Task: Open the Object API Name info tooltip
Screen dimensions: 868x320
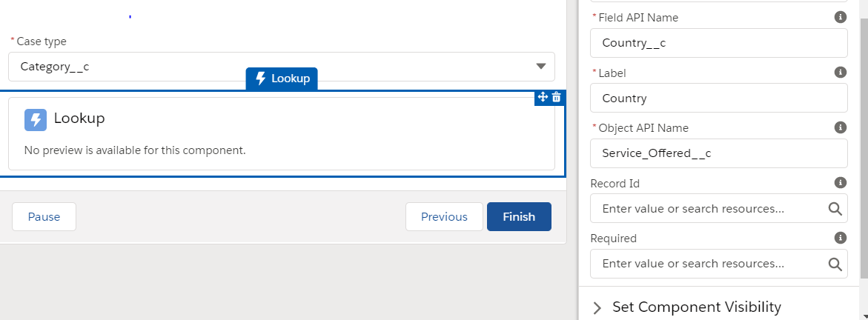Action: 840,127
